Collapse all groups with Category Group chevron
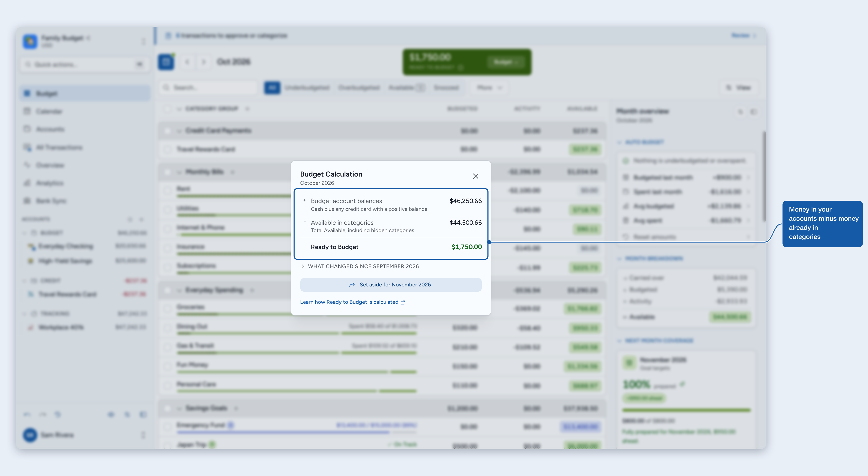The height and width of the screenshot is (476, 868). 179,109
